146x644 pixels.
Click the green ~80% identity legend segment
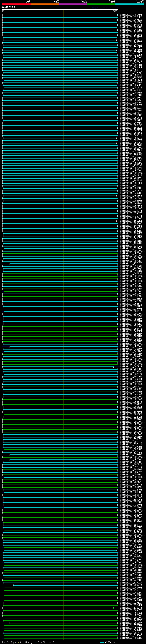[x=101, y=4]
